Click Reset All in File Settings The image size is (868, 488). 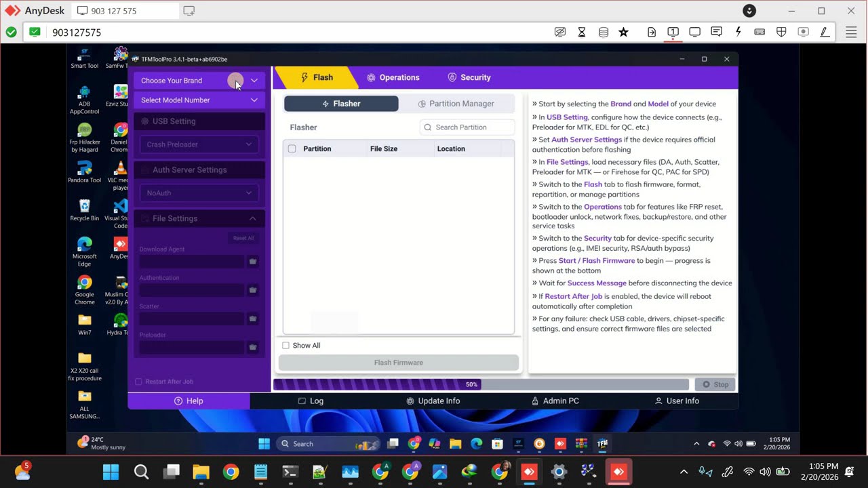point(243,238)
